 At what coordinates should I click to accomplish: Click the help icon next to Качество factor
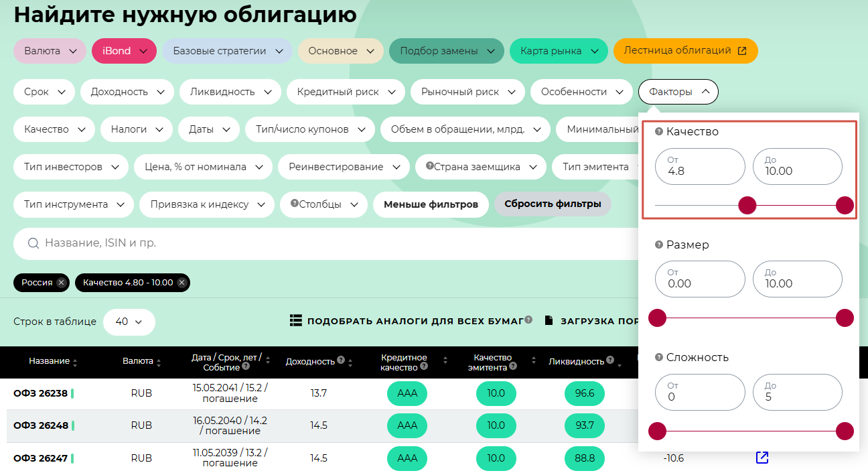659,132
